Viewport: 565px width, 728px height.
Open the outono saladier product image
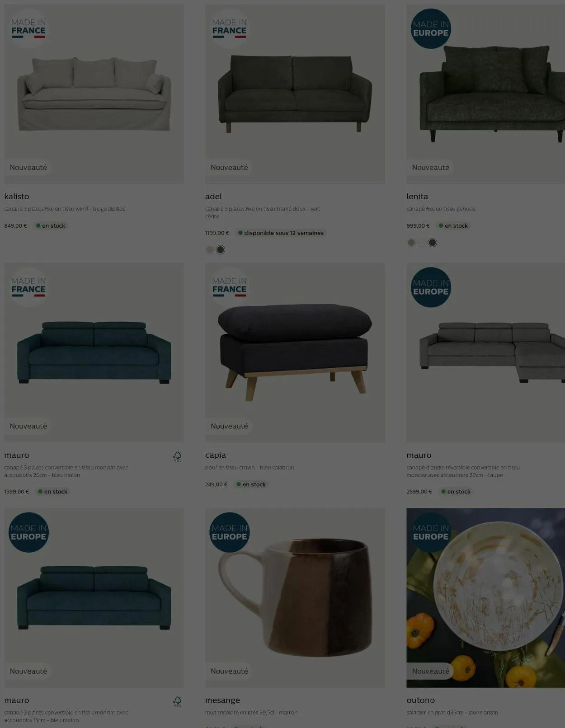pos(485,597)
